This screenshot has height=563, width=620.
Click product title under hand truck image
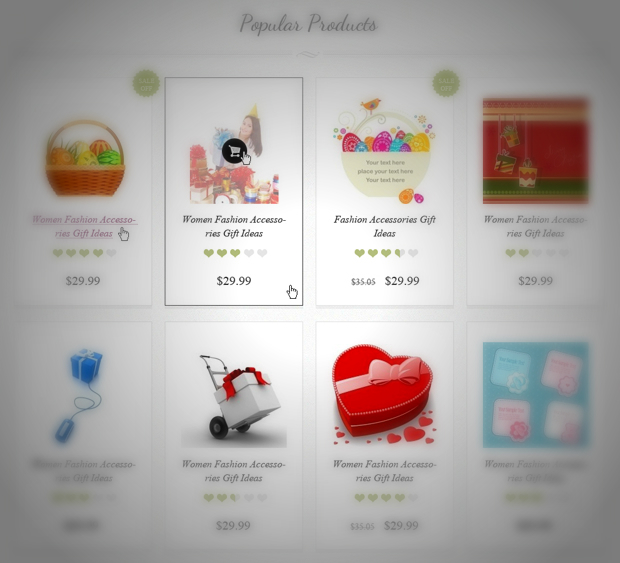(233, 471)
